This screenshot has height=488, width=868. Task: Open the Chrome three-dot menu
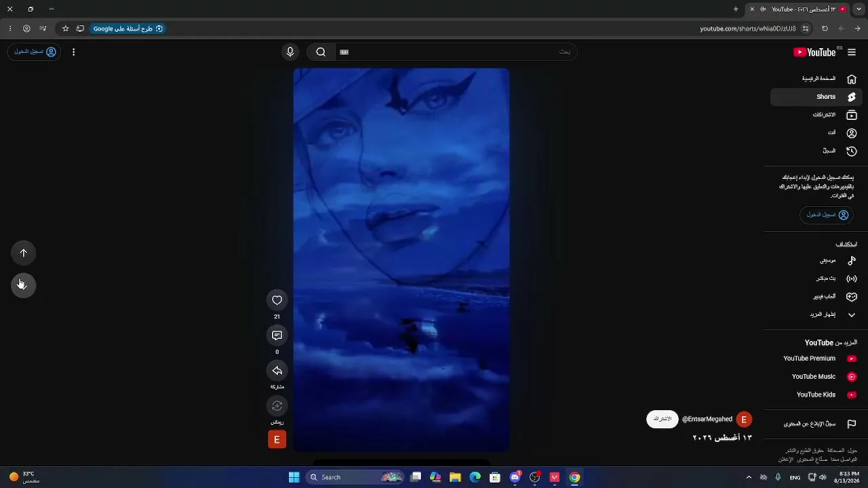point(9,28)
